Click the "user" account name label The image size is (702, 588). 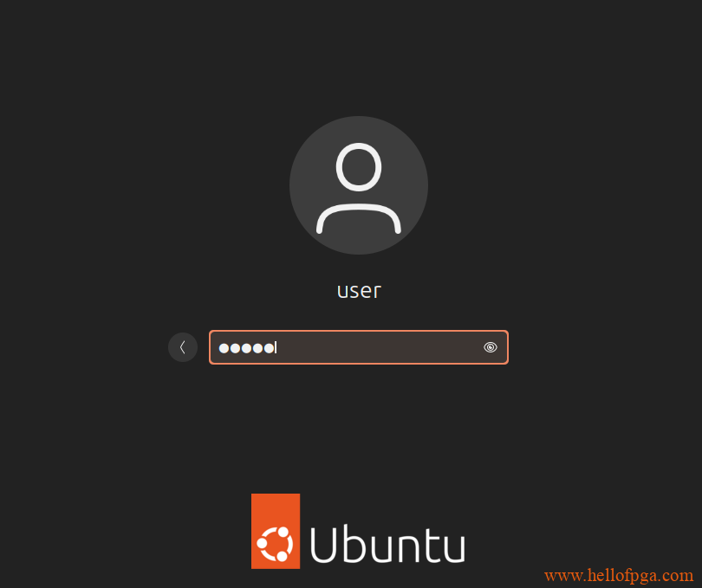coord(359,291)
